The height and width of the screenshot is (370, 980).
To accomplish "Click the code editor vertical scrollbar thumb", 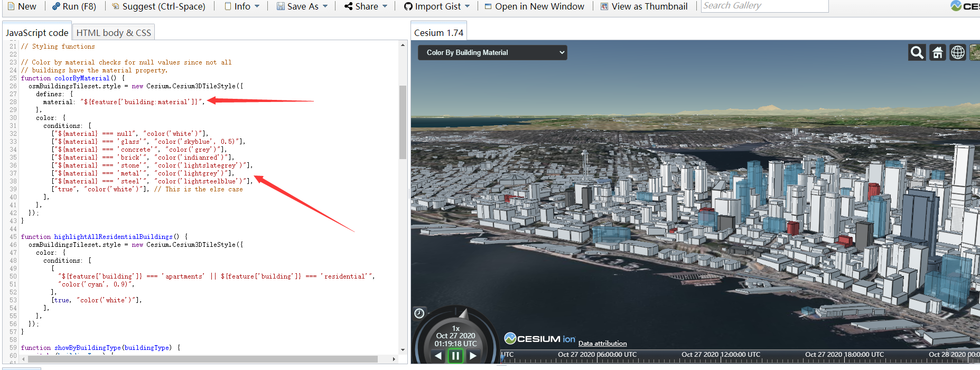I will click(x=403, y=122).
